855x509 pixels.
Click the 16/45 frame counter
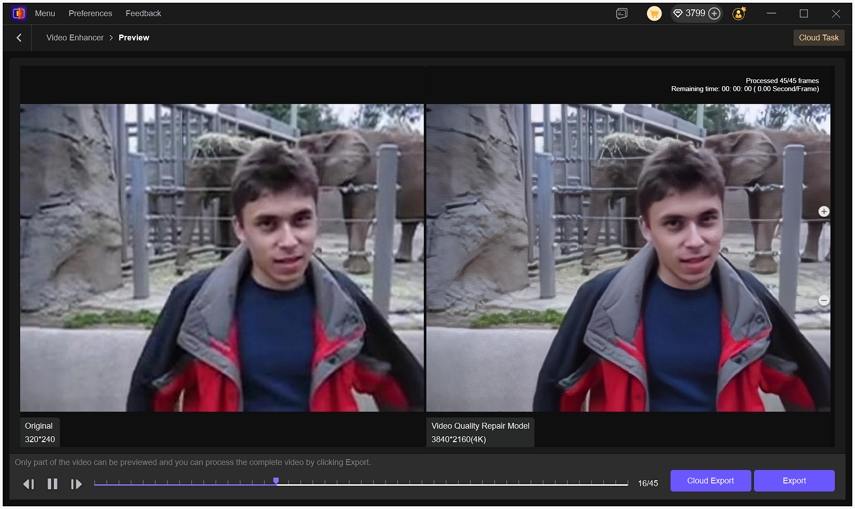pos(648,483)
